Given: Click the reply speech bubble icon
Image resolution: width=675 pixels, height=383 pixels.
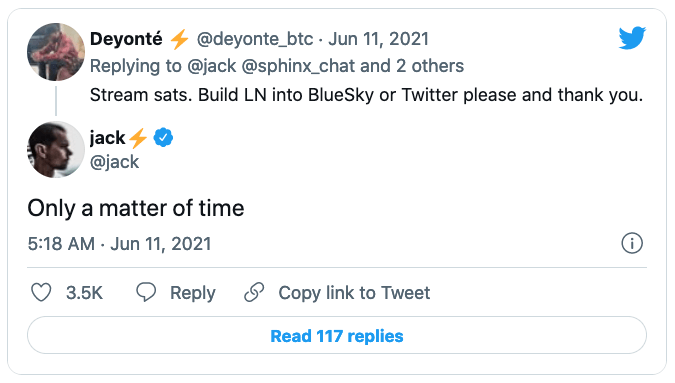Looking at the screenshot, I should [146, 292].
